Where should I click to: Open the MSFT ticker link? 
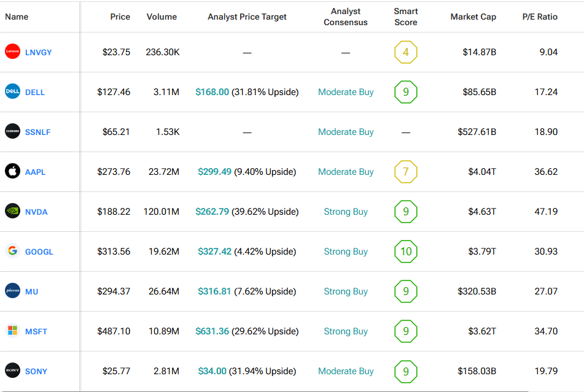[x=36, y=331]
